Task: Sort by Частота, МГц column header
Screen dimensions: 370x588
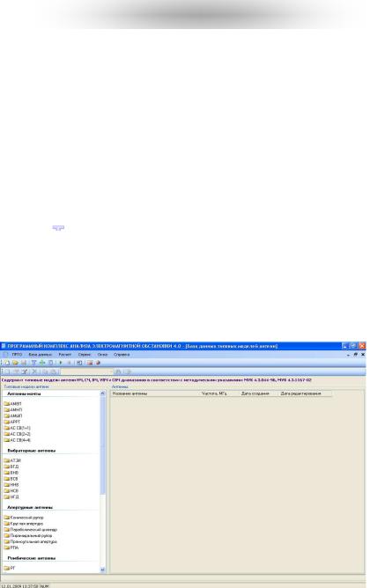Action: pyautogui.click(x=218, y=393)
